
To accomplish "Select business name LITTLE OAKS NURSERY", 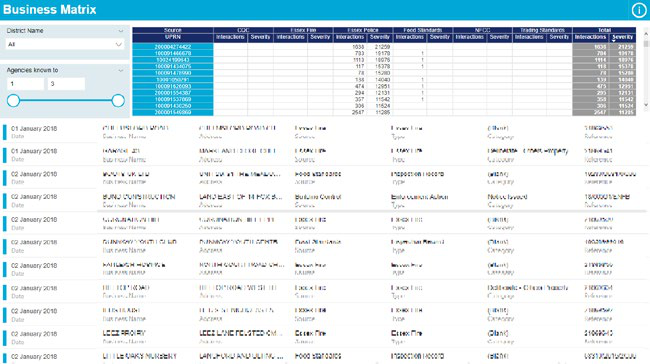I will pos(140,356).
